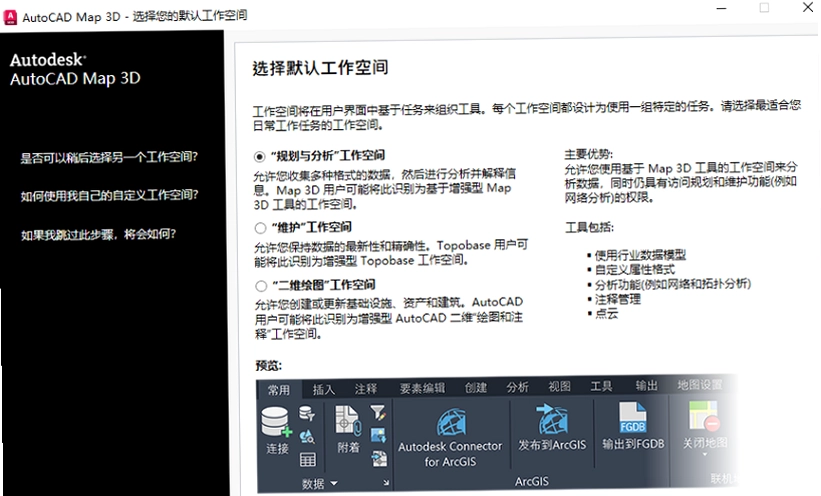
Task: Click the 发布到ArcGIS publish icon
Action: [552, 419]
